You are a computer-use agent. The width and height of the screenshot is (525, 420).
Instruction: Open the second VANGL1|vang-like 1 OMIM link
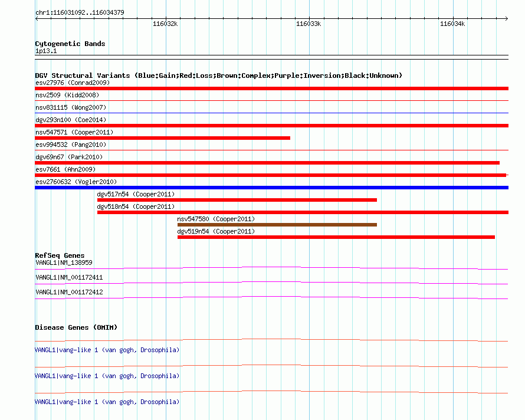107,376
